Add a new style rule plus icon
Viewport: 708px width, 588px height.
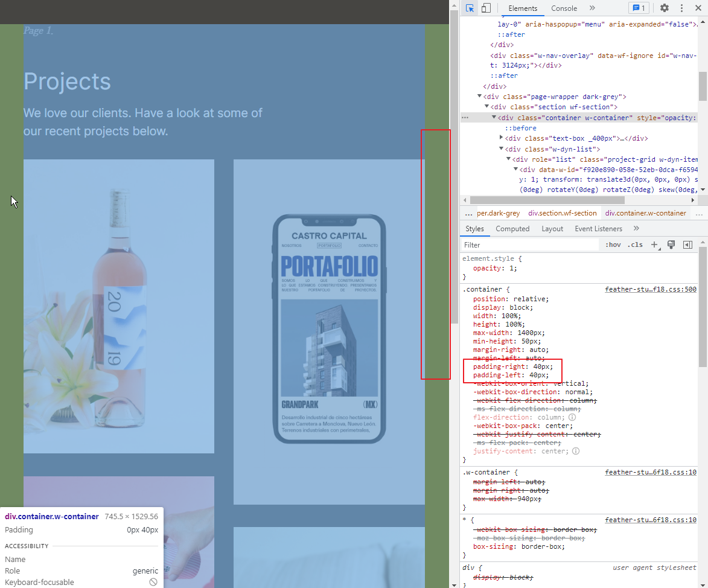click(654, 244)
